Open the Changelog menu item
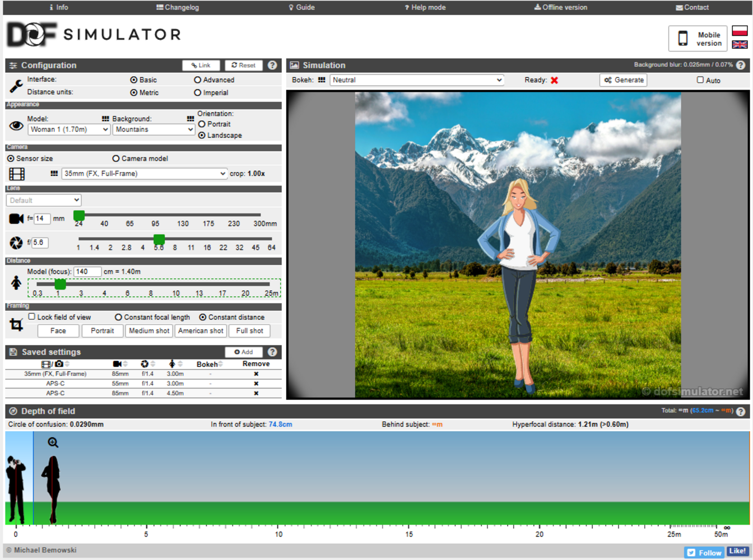753x560 pixels. 178,7
